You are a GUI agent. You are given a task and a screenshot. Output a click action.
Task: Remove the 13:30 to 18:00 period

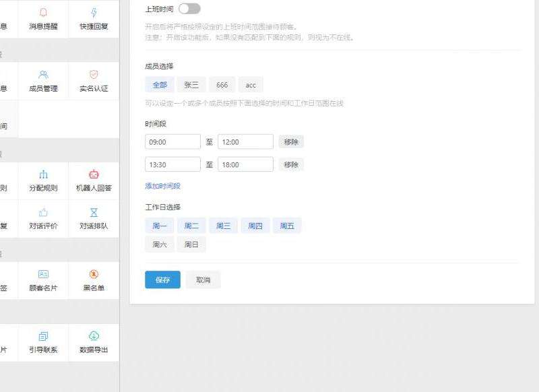pyautogui.click(x=291, y=164)
